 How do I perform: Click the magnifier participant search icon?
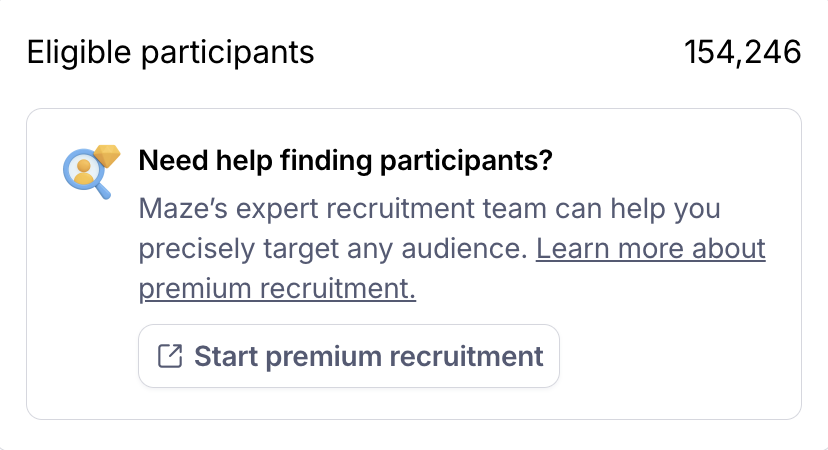click(x=84, y=173)
